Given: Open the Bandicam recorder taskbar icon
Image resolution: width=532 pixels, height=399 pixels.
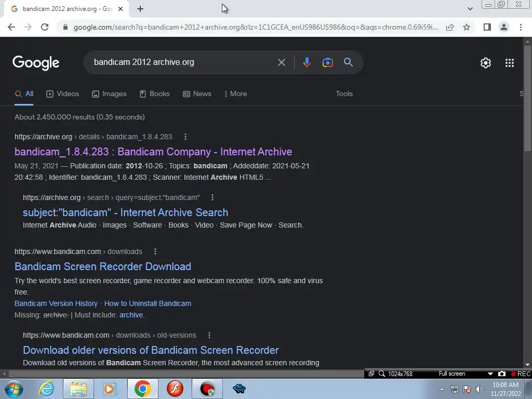Looking at the screenshot, I should click(207, 389).
